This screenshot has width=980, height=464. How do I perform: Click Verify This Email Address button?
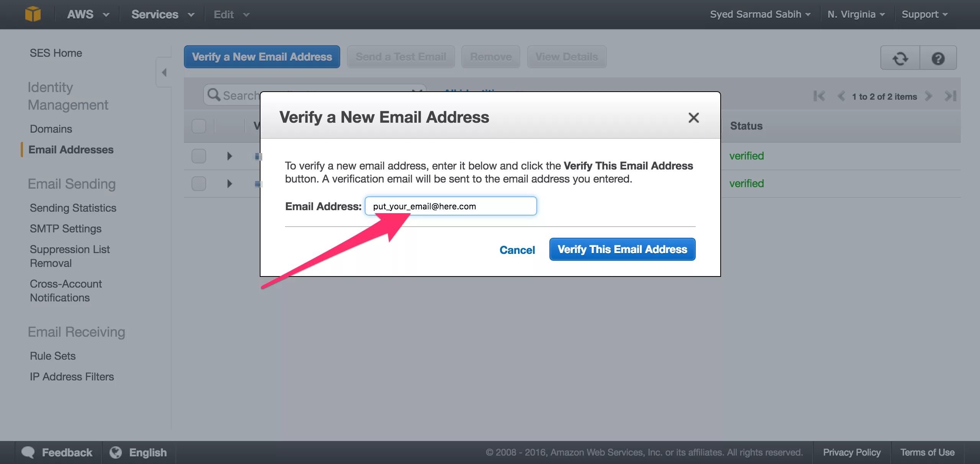tap(623, 249)
